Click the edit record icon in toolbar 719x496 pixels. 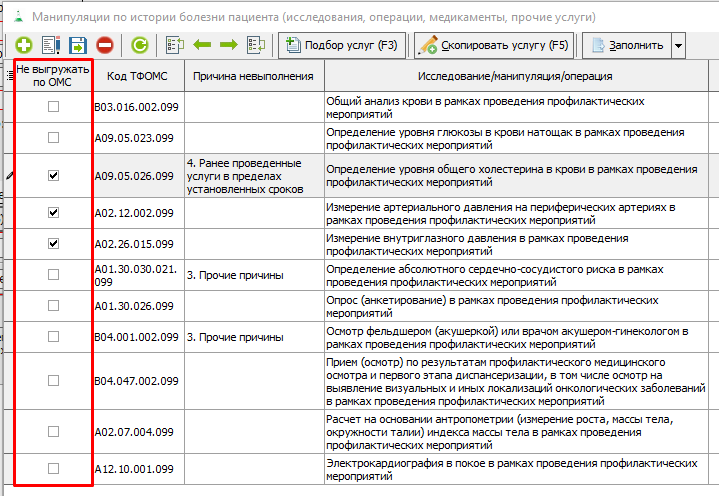[51, 45]
